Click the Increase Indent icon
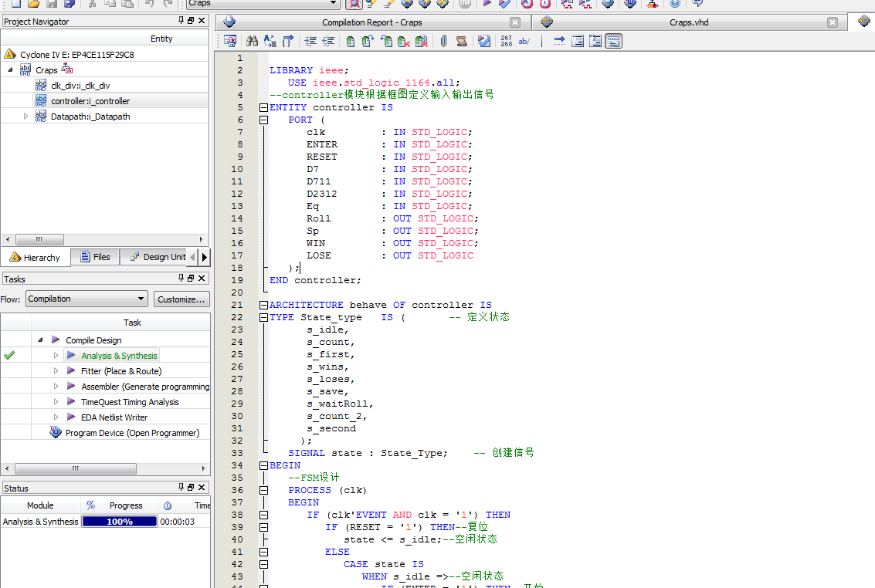 pos(310,42)
